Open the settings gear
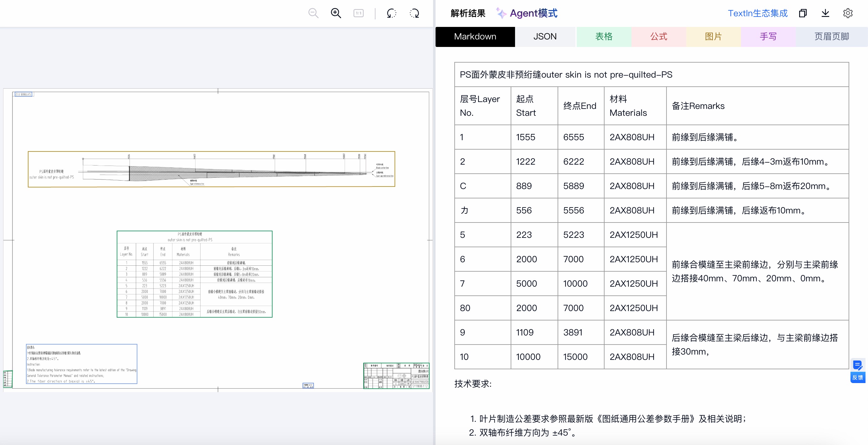Screen dimensions: 868x445 848,13
